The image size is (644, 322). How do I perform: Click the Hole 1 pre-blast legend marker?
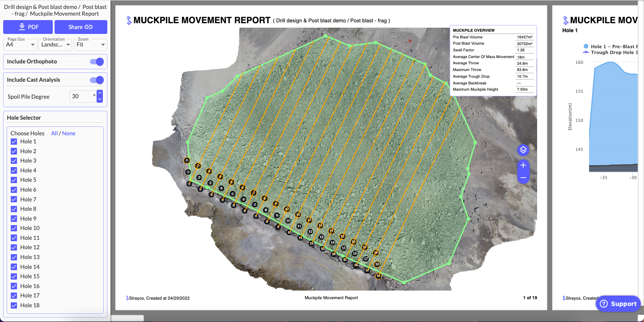586,46
